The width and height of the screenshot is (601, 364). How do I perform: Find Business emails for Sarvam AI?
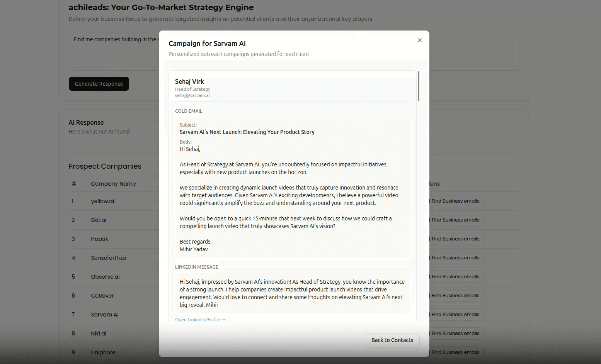click(x=455, y=314)
